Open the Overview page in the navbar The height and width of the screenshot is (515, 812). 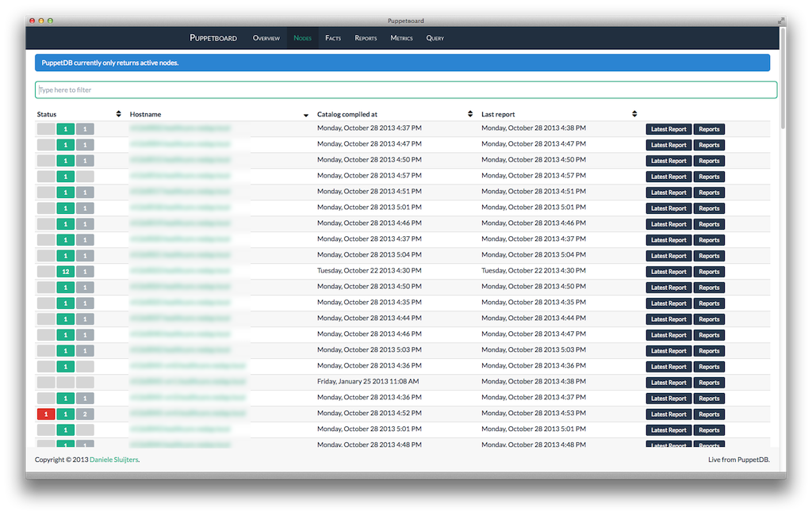pyautogui.click(x=266, y=38)
